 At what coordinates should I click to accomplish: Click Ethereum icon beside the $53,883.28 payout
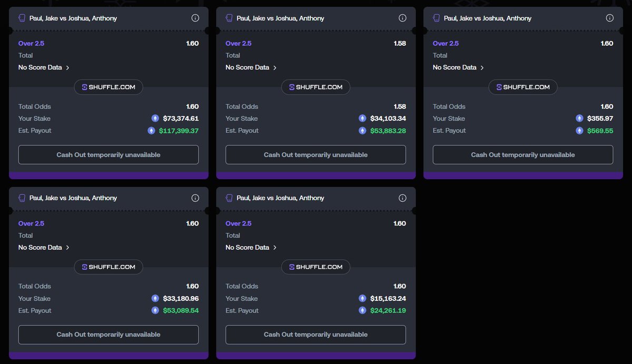point(362,131)
